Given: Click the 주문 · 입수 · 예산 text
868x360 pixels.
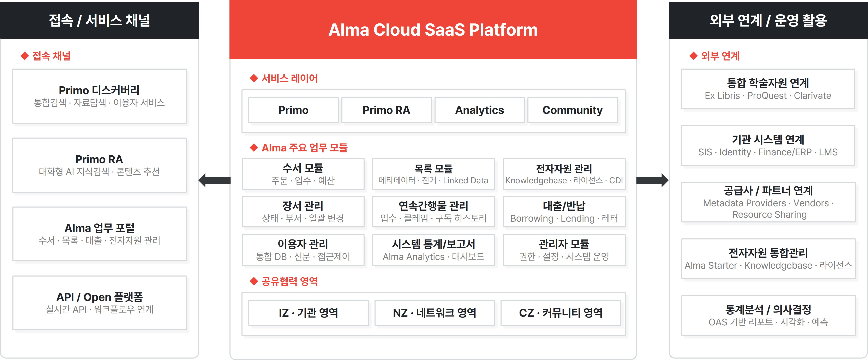Looking at the screenshot, I should pyautogui.click(x=303, y=180).
